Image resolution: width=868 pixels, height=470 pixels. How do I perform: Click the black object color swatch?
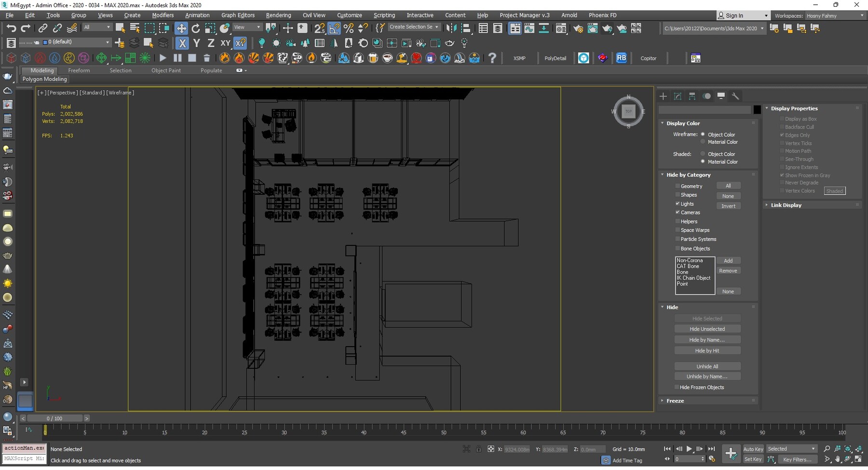click(x=757, y=110)
